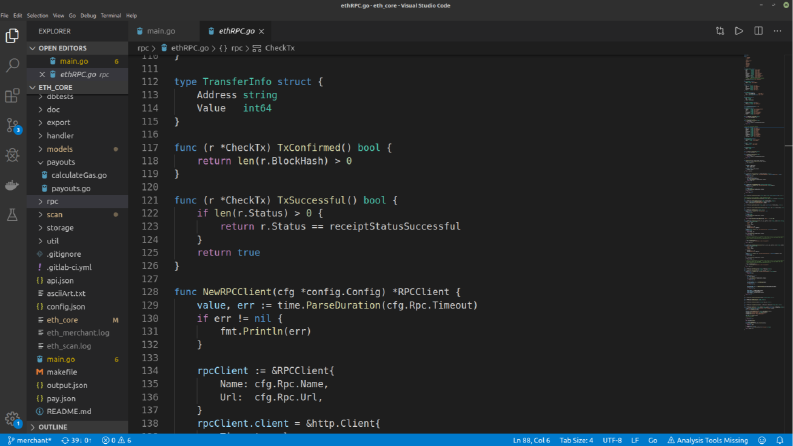Open the File menu
793x446 pixels.
(x=5, y=16)
